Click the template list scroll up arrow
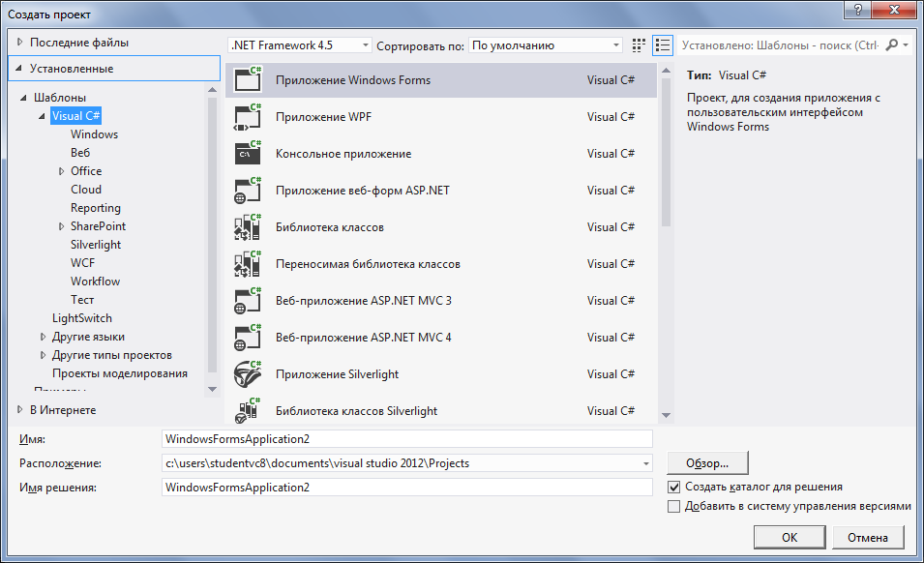 click(666, 71)
